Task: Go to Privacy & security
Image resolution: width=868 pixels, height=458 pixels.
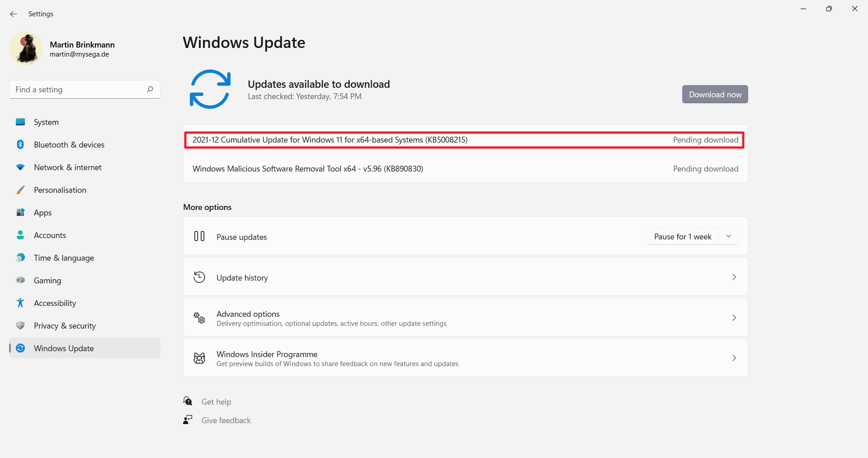Action: tap(85, 325)
